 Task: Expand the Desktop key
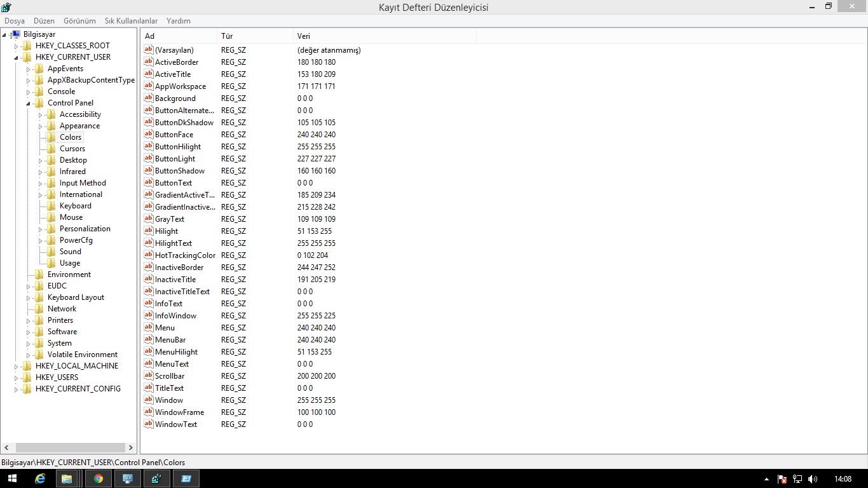click(41, 161)
